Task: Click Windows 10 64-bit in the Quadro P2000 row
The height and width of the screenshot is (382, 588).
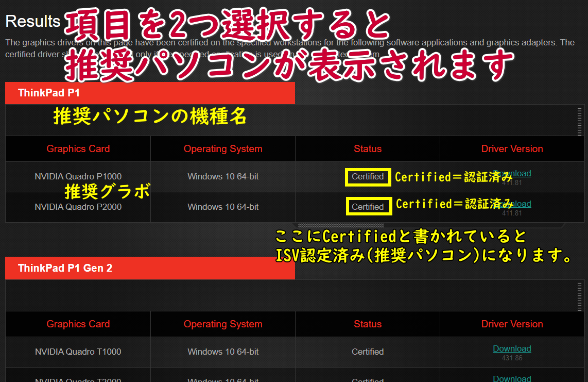Action: pos(223,207)
